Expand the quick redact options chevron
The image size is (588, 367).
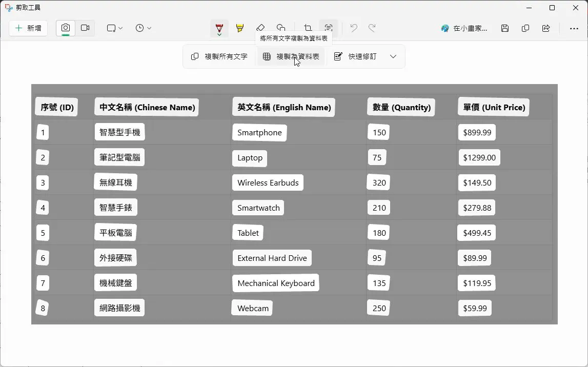[393, 56]
